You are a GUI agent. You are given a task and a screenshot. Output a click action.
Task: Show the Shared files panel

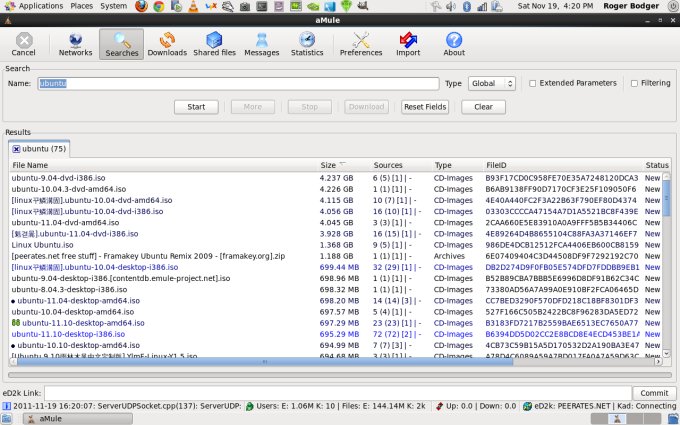[213, 41]
